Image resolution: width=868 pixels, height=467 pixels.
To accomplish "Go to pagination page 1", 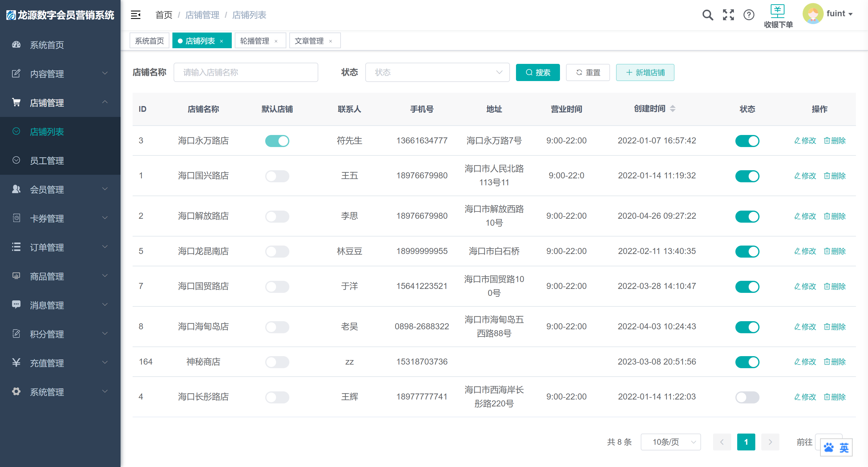I will coord(746,442).
